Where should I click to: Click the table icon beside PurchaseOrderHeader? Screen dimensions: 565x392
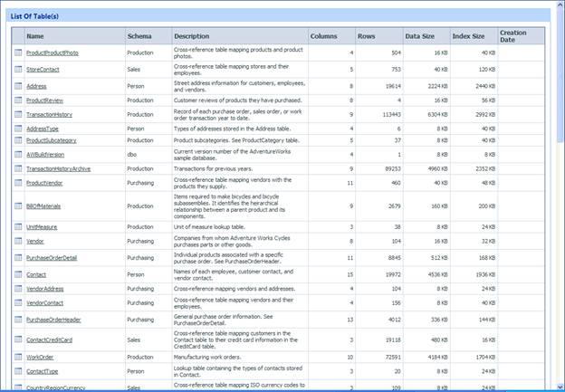pyautogui.click(x=18, y=320)
